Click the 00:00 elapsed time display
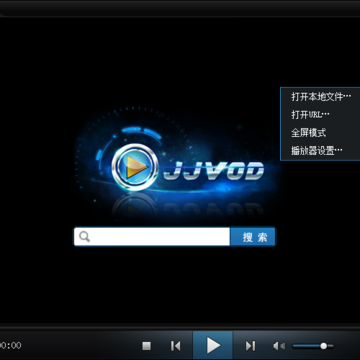This screenshot has width=360, height=360. (11, 345)
